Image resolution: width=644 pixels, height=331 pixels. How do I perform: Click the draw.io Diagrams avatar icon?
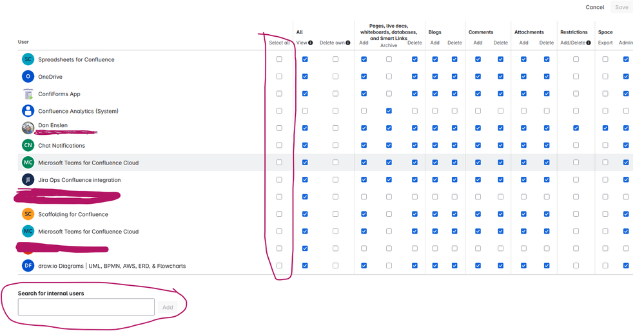tap(28, 266)
